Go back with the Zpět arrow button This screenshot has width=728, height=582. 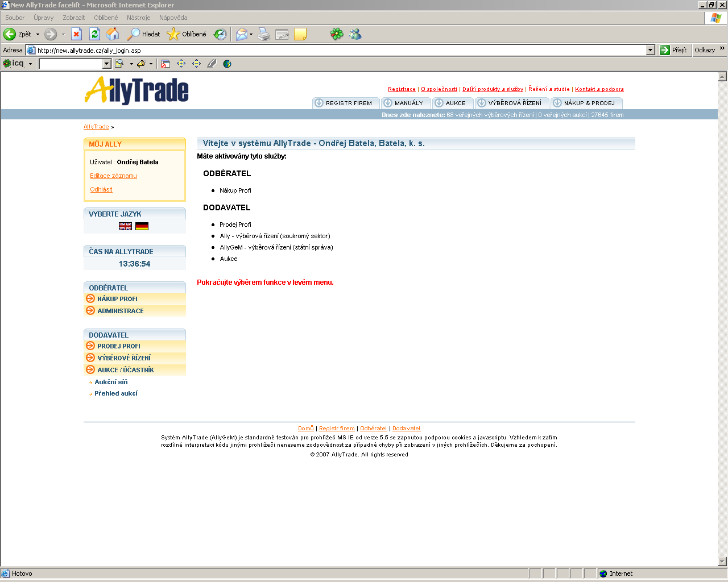[17, 34]
